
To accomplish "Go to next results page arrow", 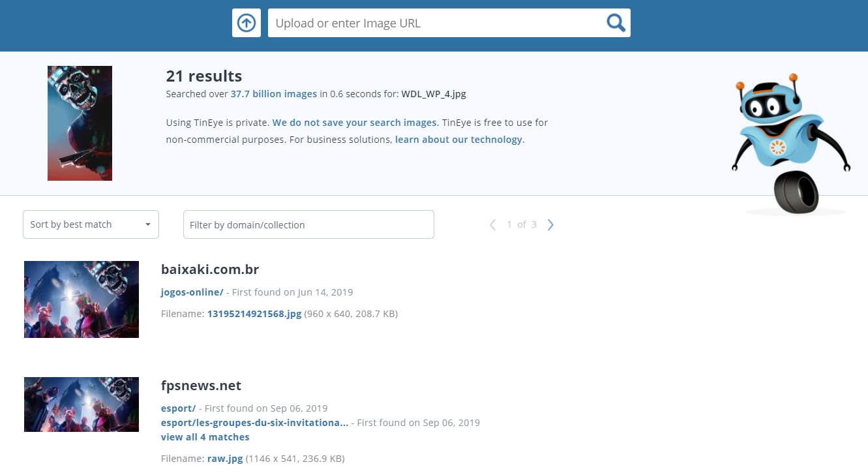I will click(x=550, y=224).
